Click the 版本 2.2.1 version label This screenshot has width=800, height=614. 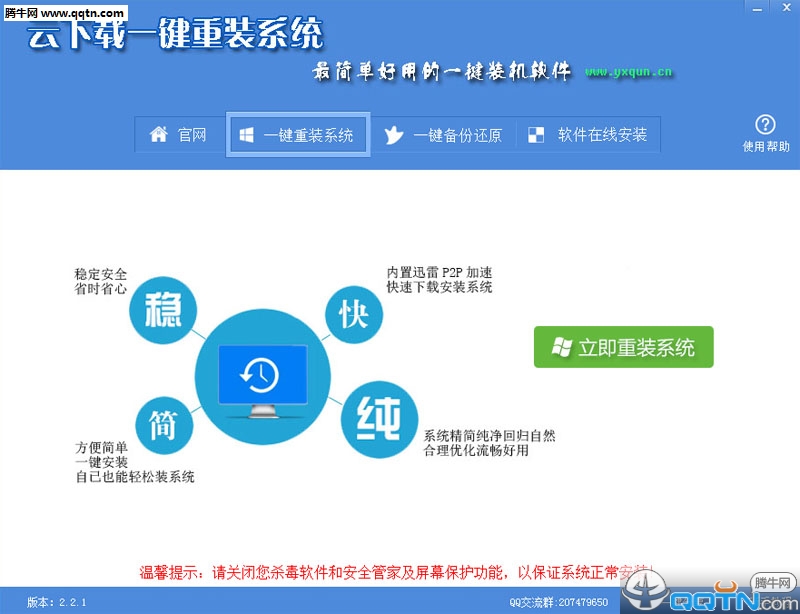point(57,602)
